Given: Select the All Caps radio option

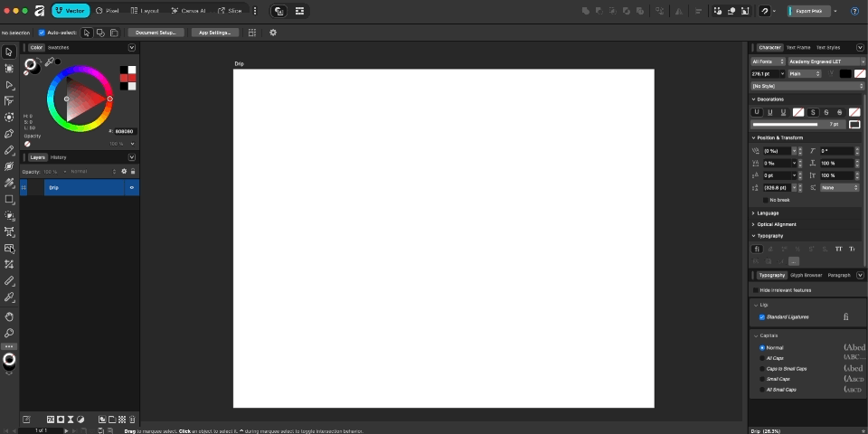Looking at the screenshot, I should (762, 358).
